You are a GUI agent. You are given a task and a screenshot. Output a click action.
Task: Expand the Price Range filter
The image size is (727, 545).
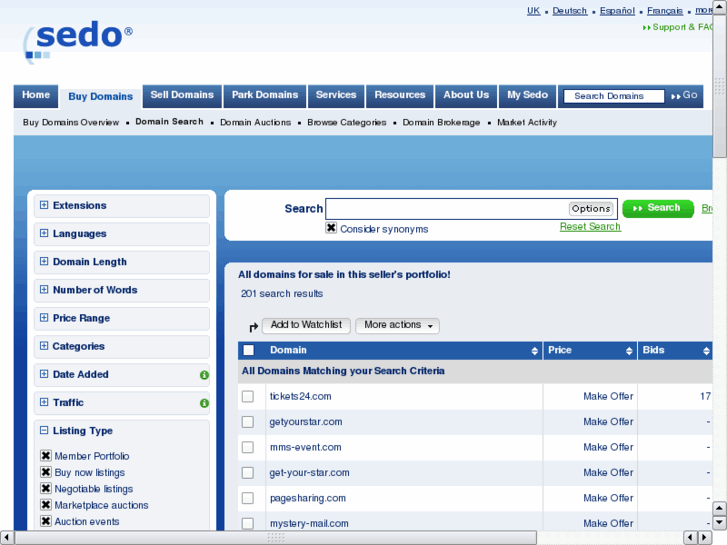point(44,318)
